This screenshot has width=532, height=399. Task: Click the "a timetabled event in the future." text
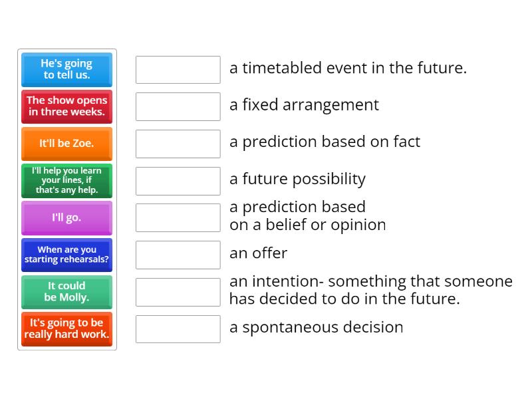tap(348, 68)
